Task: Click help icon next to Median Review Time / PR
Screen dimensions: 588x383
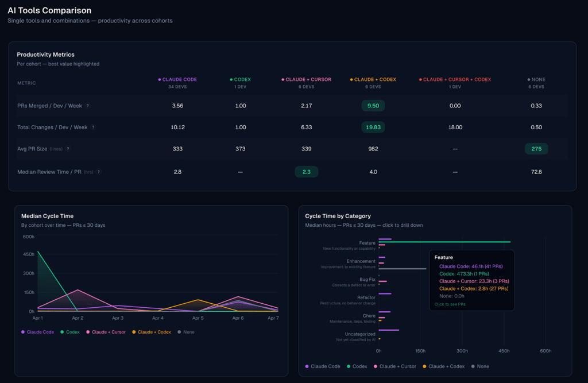Action: click(x=98, y=172)
